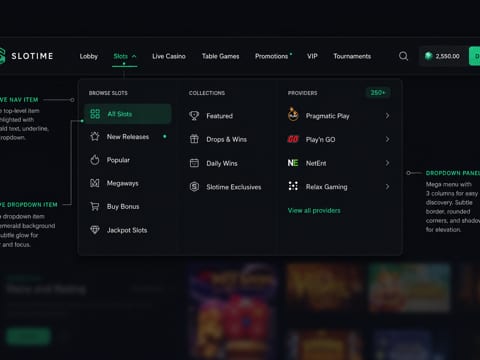Click the New Releases star icon
The width and height of the screenshot is (480, 360).
(x=95, y=136)
